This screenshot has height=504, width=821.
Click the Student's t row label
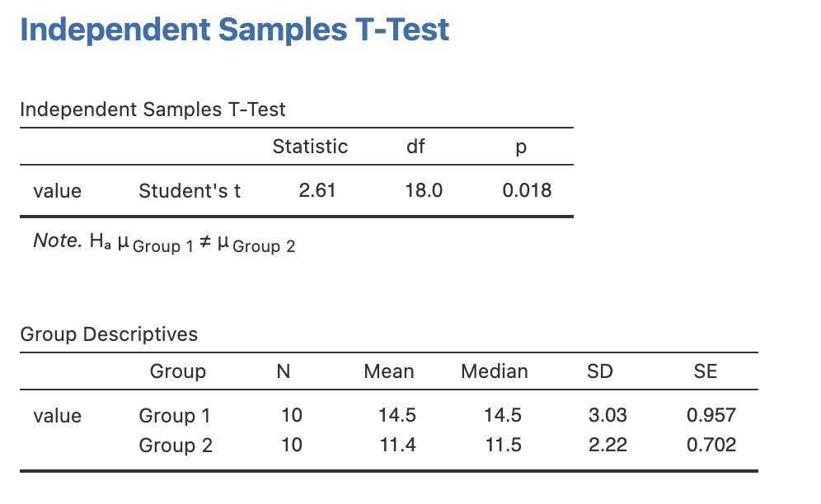(190, 191)
